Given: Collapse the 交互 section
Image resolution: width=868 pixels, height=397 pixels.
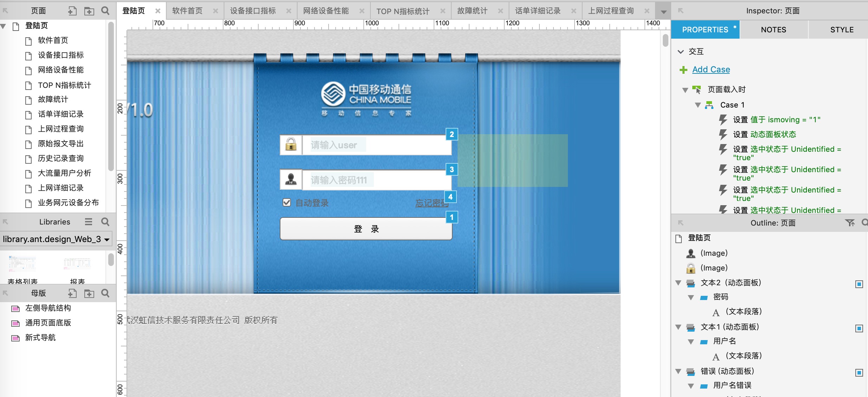Looking at the screenshot, I should pos(681,52).
